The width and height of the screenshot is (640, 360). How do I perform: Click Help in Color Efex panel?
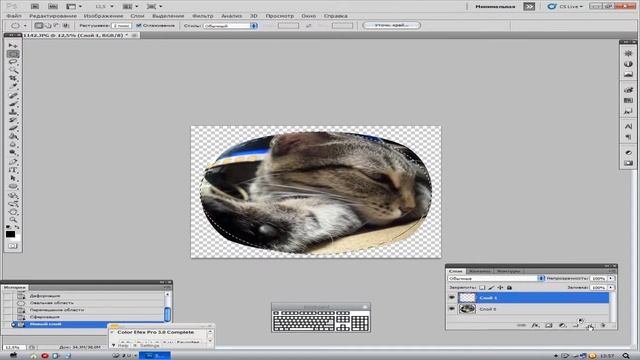(x=123, y=345)
